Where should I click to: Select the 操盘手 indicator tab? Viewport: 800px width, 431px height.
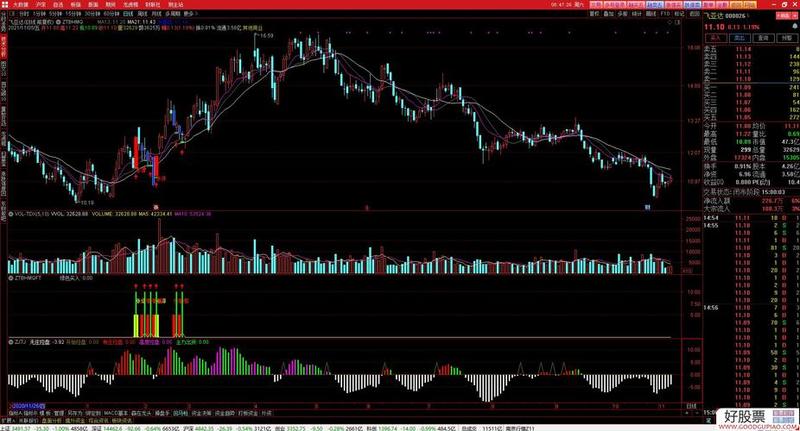(x=162, y=413)
